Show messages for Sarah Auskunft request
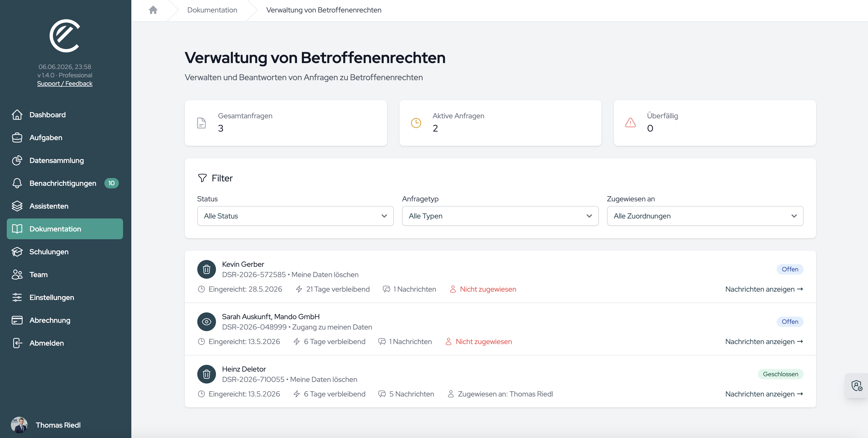Viewport: 868px width, 438px height. tap(764, 342)
